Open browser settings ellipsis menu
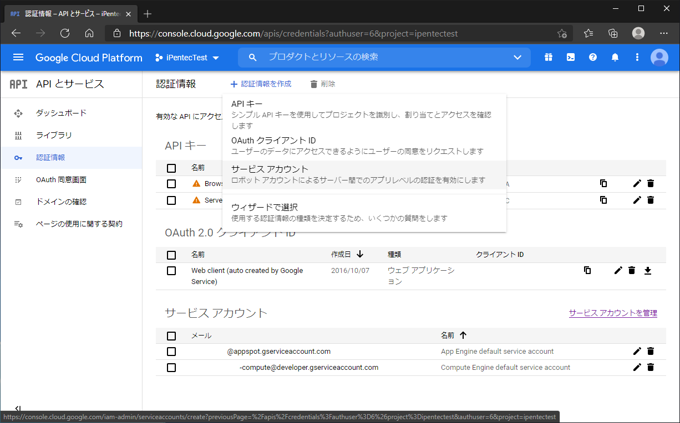 click(x=664, y=33)
